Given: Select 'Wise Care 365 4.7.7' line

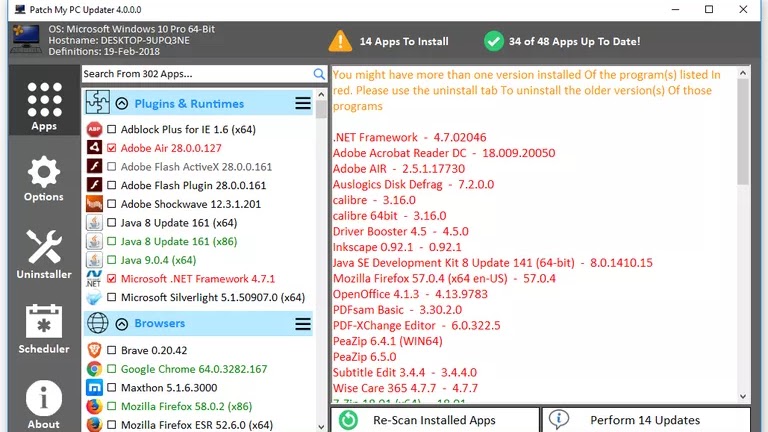Looking at the screenshot, I should click(405, 388).
